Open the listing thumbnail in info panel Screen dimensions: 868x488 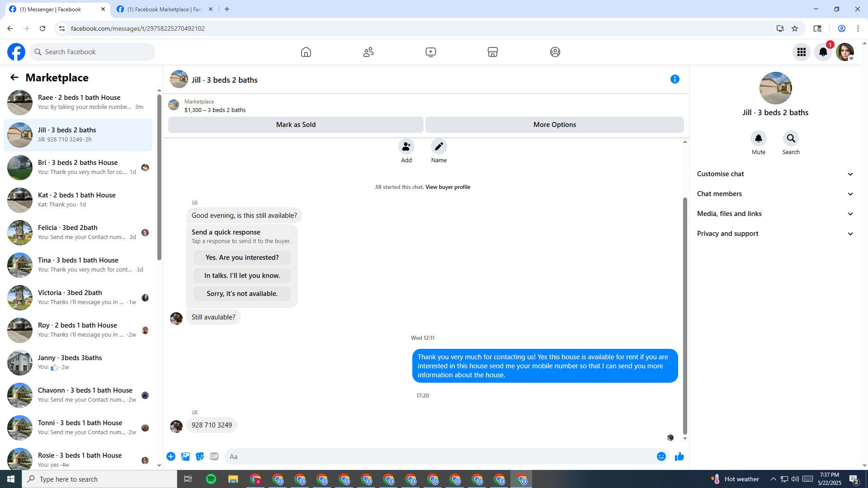pyautogui.click(x=776, y=88)
